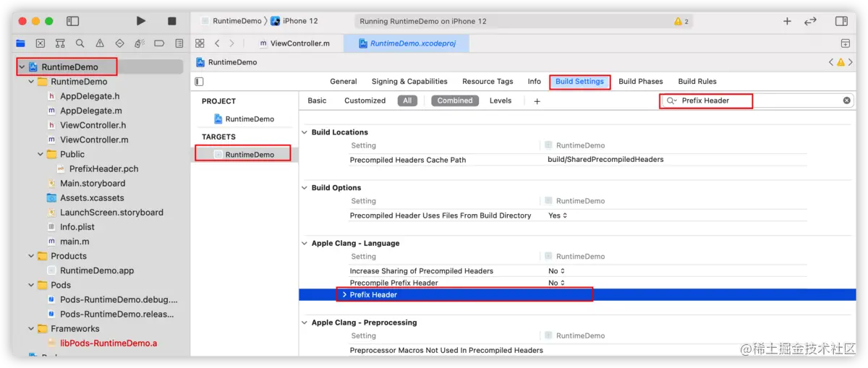Select the iPhone 12 run destination
Screen dimensions: 868x368
pyautogui.click(x=294, y=21)
